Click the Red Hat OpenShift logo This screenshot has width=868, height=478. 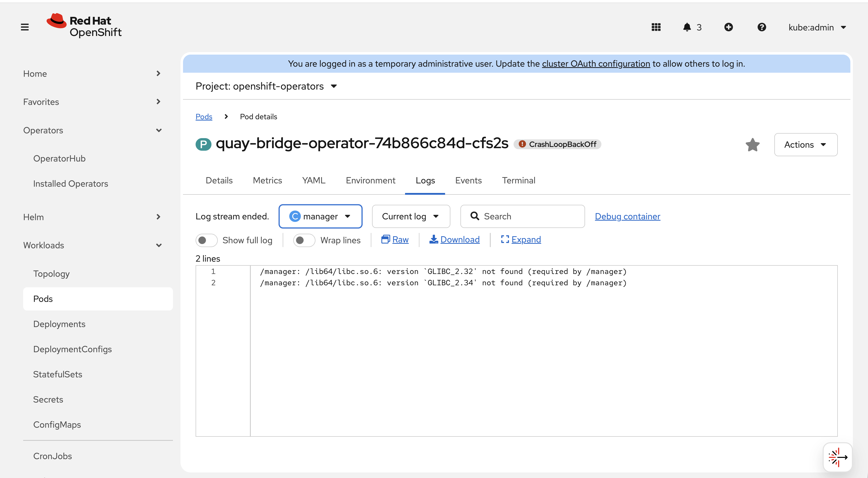(84, 26)
